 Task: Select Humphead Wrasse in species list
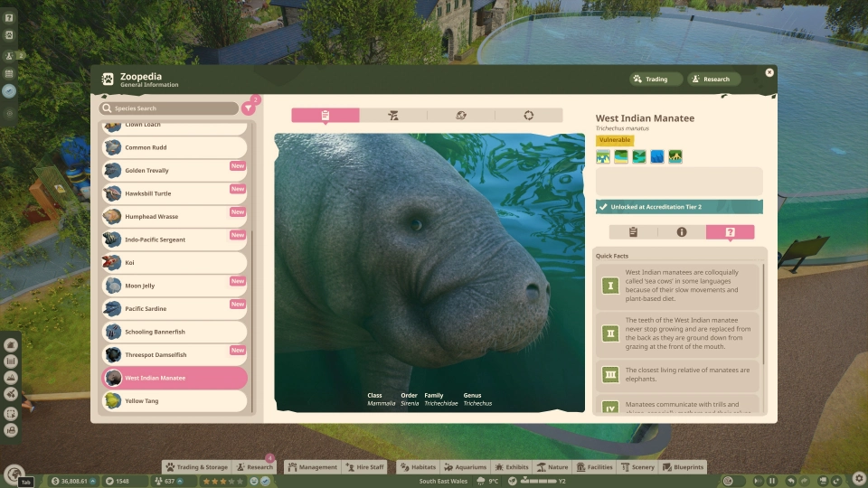point(175,216)
